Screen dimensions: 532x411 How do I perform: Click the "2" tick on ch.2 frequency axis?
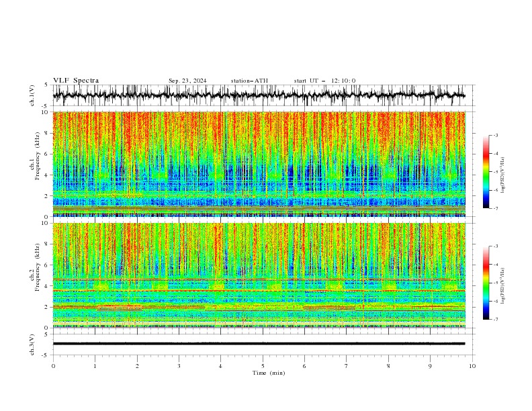47,307
